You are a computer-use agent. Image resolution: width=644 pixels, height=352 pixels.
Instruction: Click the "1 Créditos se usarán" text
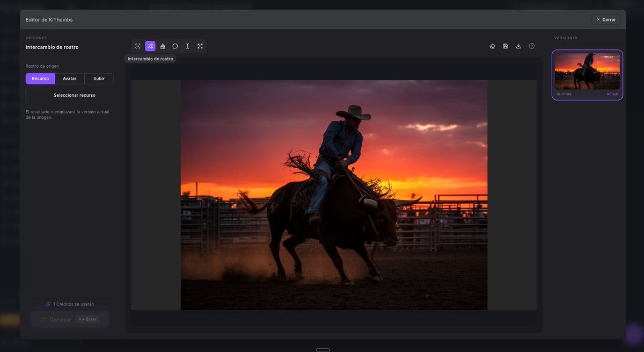[x=74, y=304]
